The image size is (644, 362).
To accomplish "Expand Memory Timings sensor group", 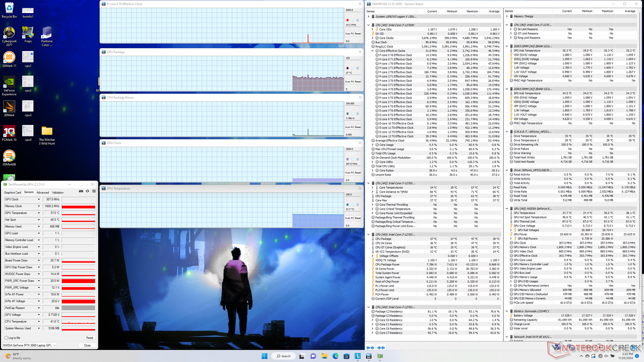I will tap(507, 16).
